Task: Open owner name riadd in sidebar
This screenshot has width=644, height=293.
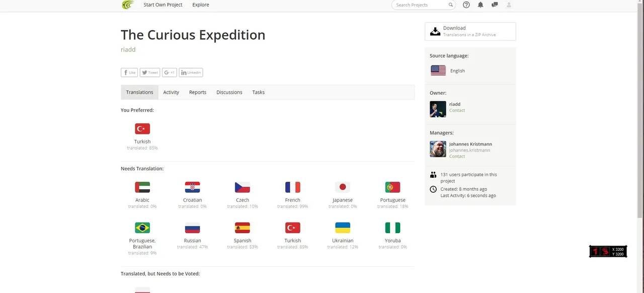Action: click(x=455, y=104)
